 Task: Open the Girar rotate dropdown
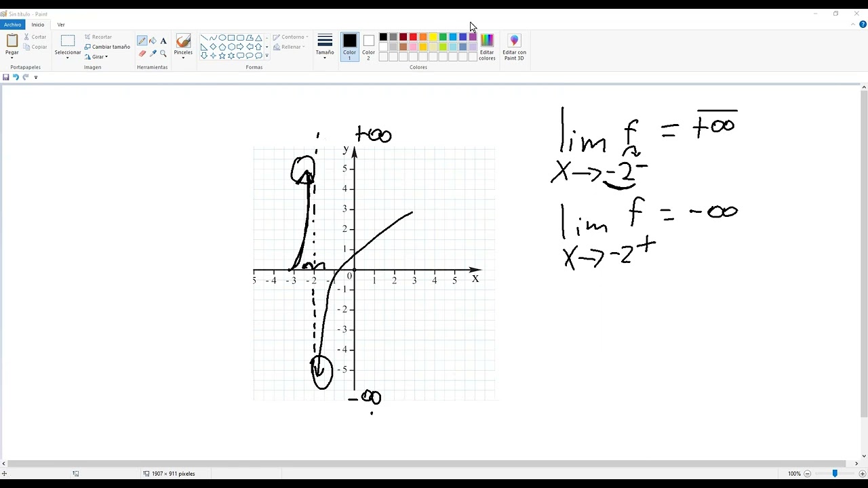[x=96, y=57]
